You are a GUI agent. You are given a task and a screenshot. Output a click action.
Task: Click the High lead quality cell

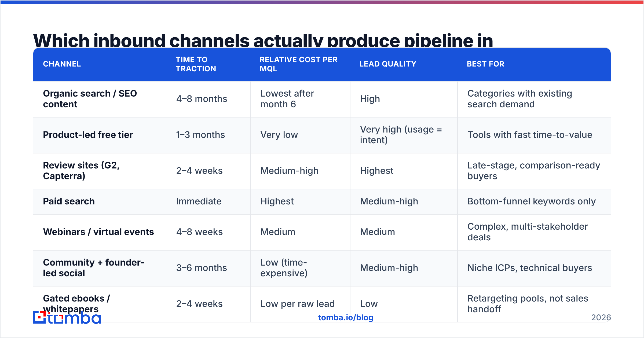pos(404,99)
